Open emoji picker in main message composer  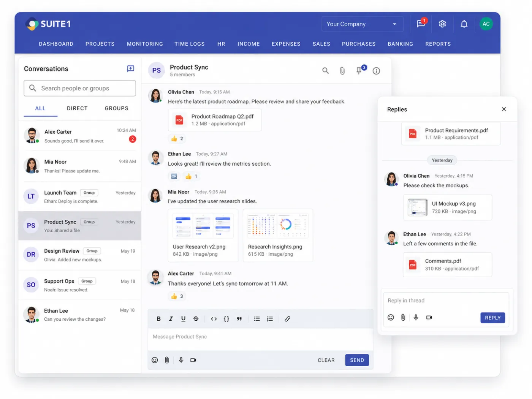tap(155, 360)
